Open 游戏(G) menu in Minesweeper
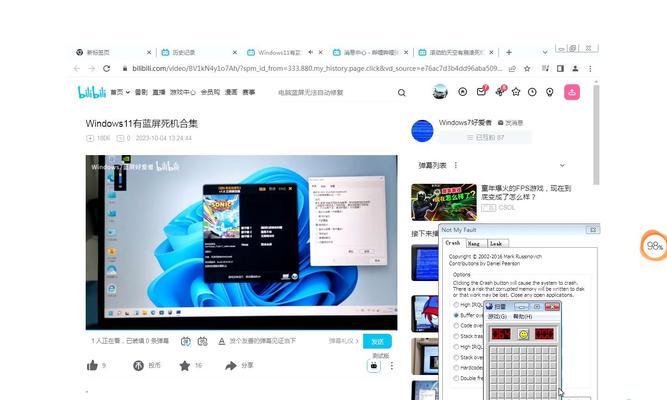The height and width of the screenshot is (400, 667). 497,317
